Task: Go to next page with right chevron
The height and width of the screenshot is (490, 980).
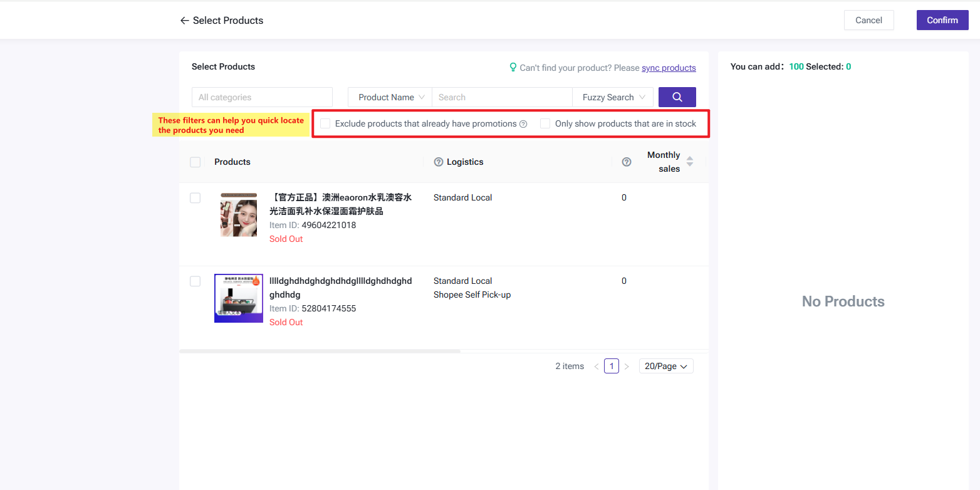Action: pos(627,367)
